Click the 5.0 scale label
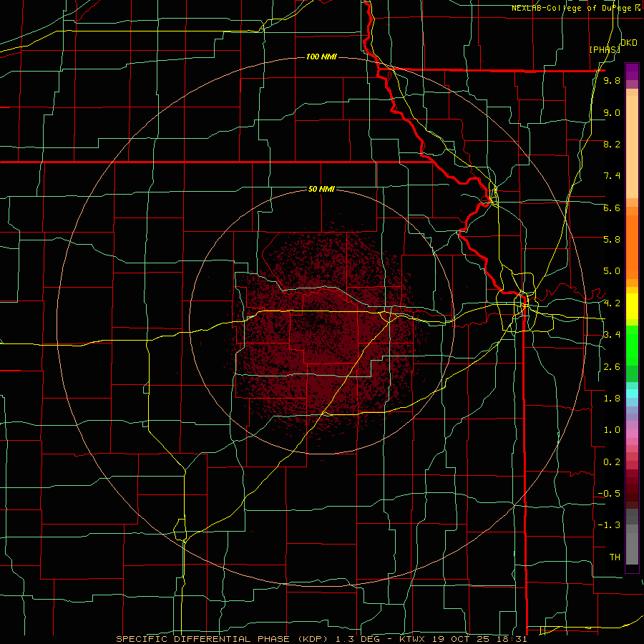The width and height of the screenshot is (644, 644). (612, 271)
